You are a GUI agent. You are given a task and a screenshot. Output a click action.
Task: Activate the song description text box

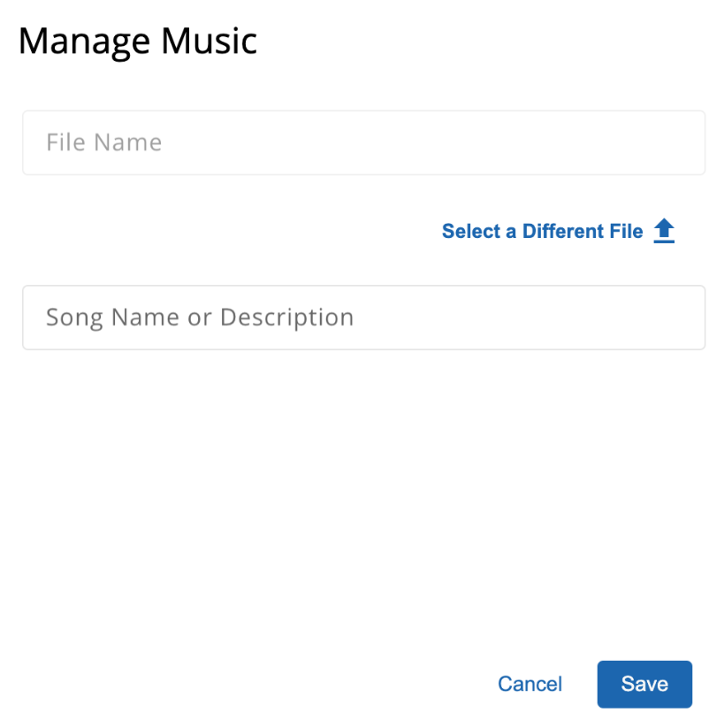(364, 318)
